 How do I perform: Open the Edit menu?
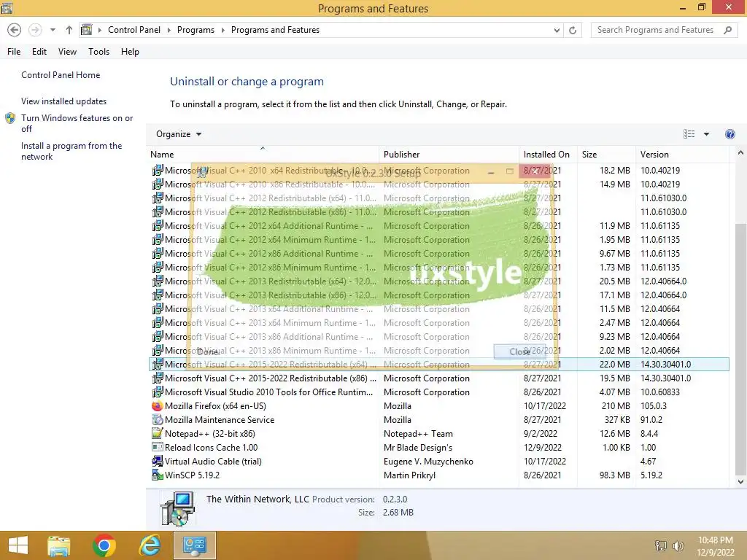tap(39, 52)
